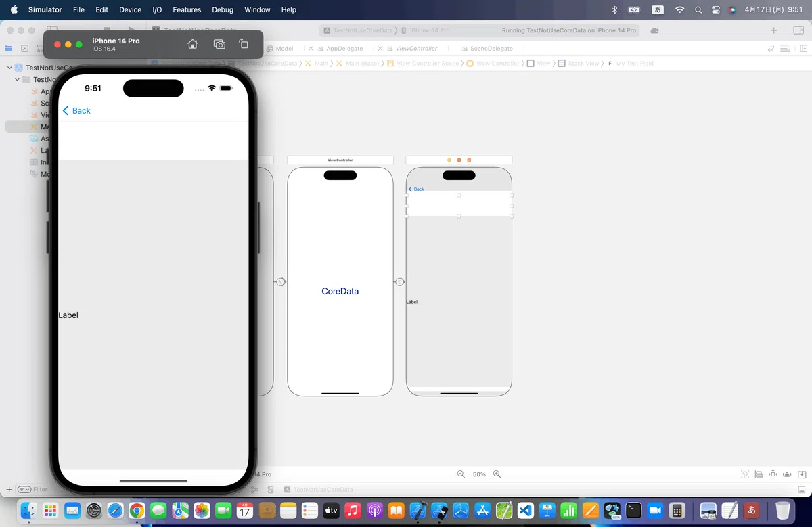The height and width of the screenshot is (527, 812).
Task: Open the Xcode Cloud status icon
Action: [654, 30]
